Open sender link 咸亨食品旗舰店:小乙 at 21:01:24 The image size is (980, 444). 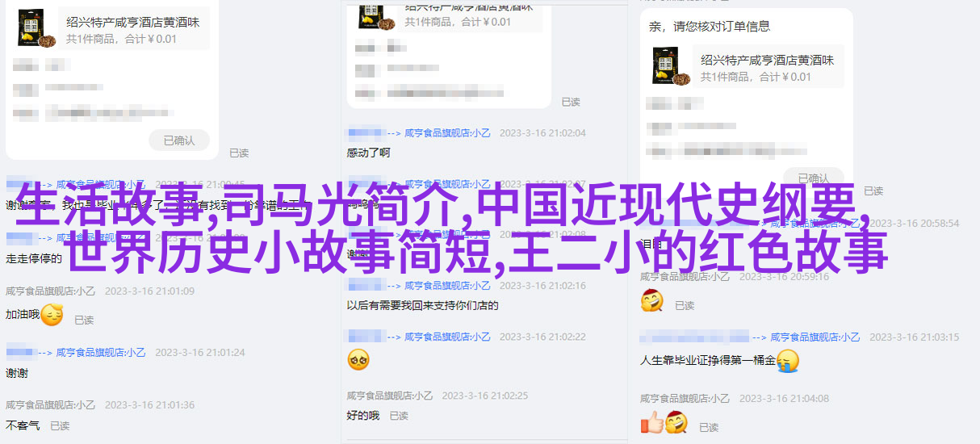[x=102, y=353]
